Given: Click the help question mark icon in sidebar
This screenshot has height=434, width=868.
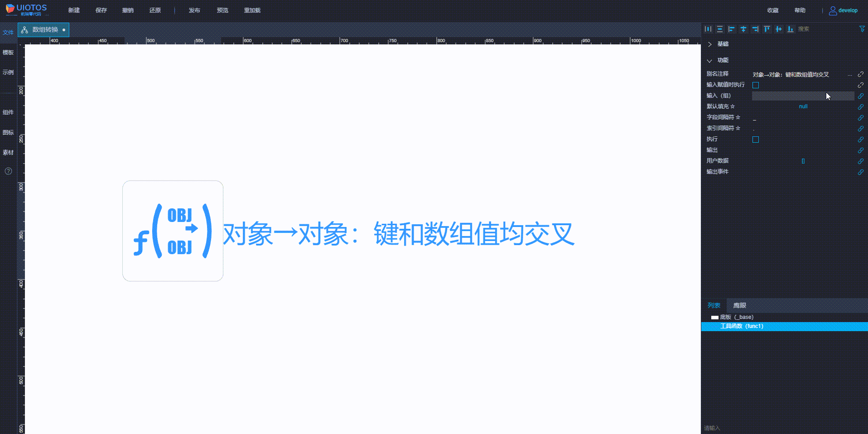Looking at the screenshot, I should point(8,171).
